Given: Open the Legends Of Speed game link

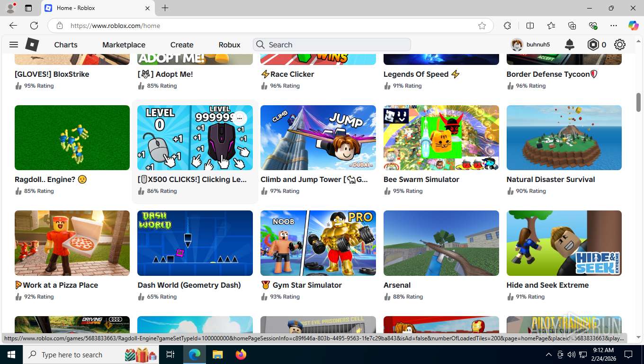Looking at the screenshot, I should click(421, 74).
